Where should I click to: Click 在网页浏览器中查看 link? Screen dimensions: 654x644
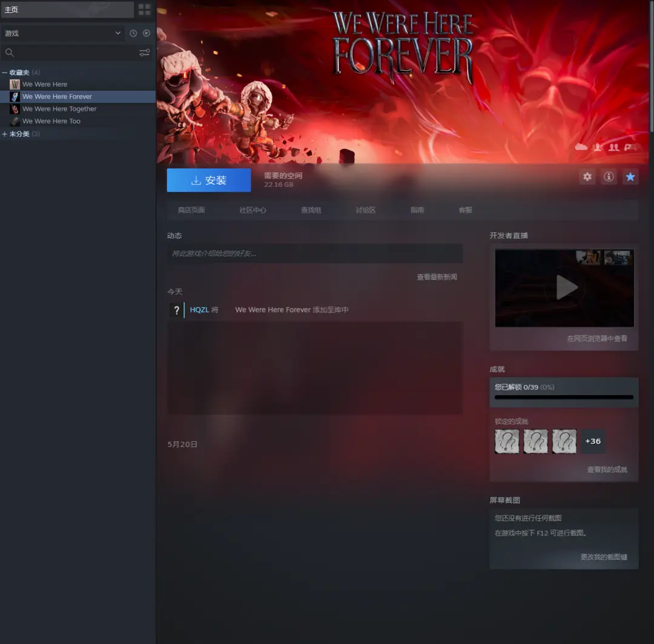(597, 338)
